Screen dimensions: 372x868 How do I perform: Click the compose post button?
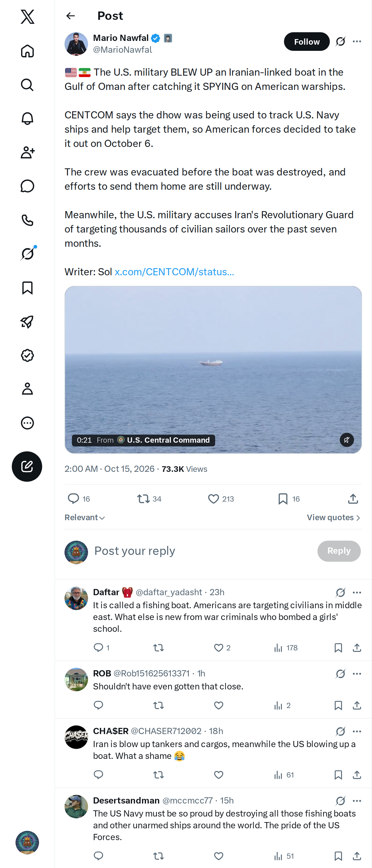coord(27,466)
